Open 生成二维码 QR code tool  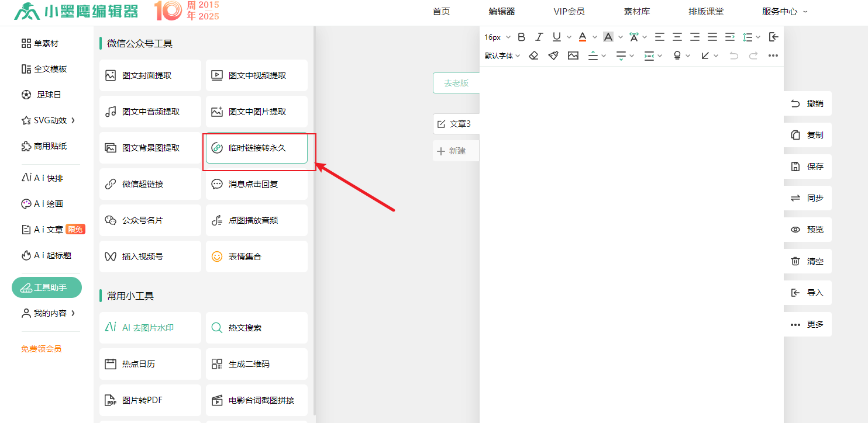pyautogui.click(x=256, y=364)
